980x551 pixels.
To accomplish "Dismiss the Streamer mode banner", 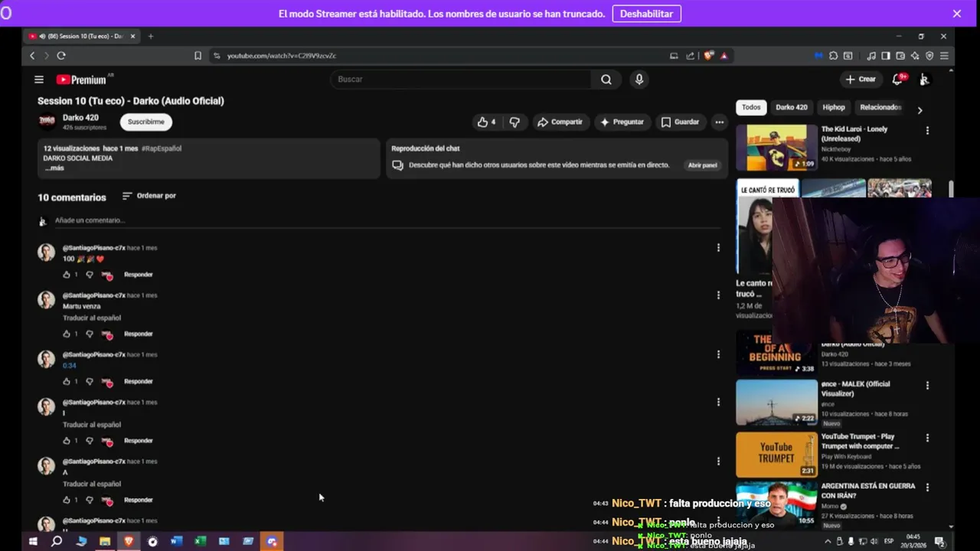I will coord(957,14).
